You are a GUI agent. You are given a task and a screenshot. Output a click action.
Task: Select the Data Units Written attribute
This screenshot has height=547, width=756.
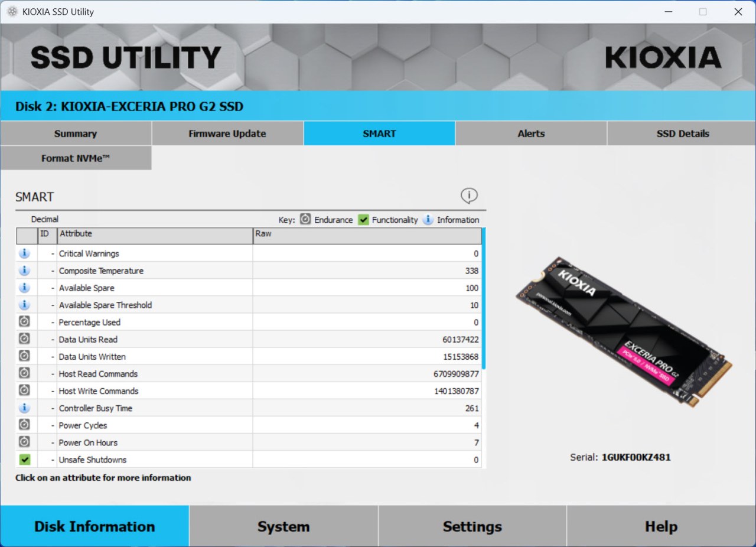point(92,356)
